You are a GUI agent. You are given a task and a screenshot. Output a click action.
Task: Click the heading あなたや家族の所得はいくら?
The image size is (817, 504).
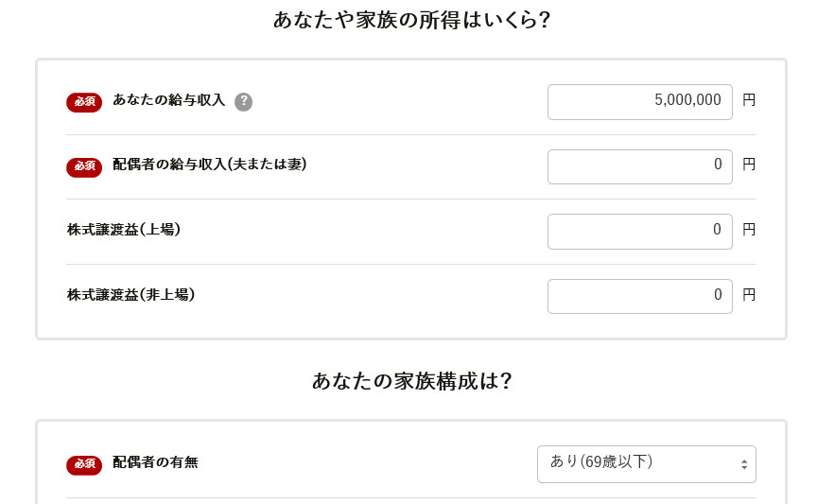411,20
